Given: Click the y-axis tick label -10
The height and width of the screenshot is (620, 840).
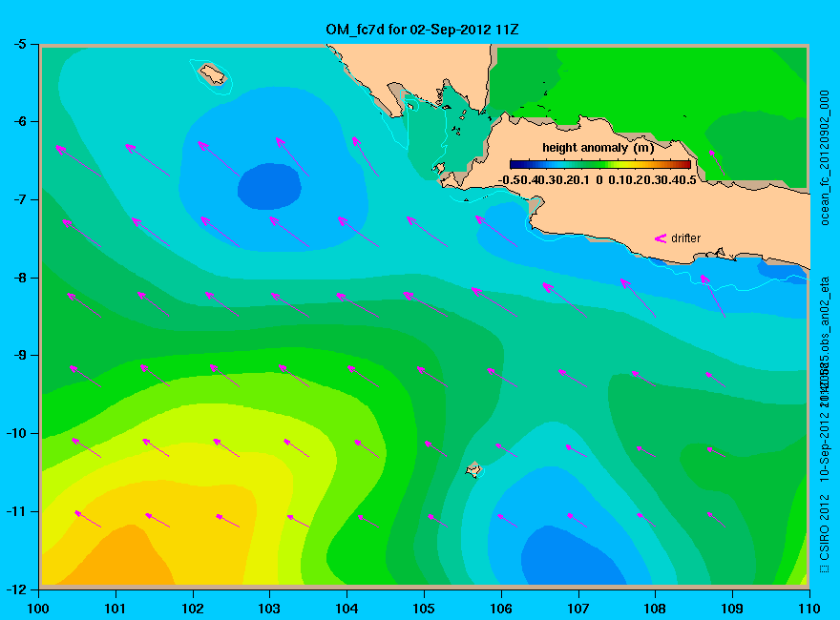Looking at the screenshot, I should 16,433.
